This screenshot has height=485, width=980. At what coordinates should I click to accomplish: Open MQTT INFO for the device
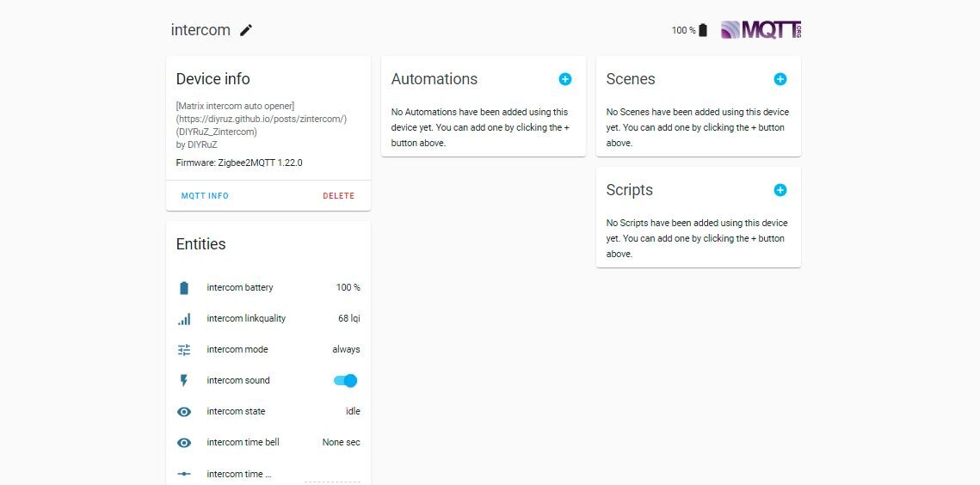pyautogui.click(x=205, y=196)
